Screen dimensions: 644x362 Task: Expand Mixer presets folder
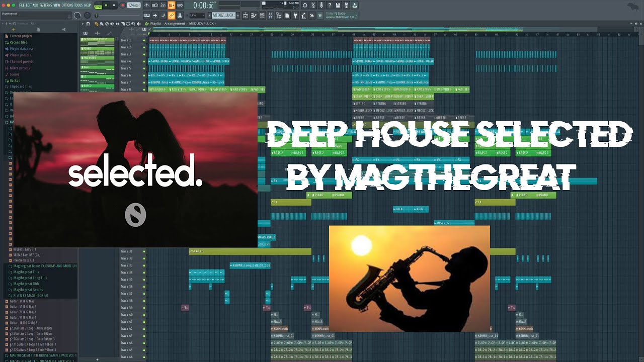point(20,68)
